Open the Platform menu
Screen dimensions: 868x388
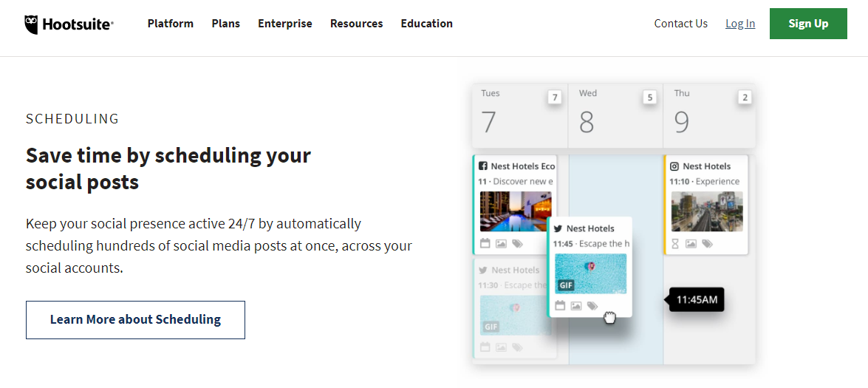click(171, 24)
